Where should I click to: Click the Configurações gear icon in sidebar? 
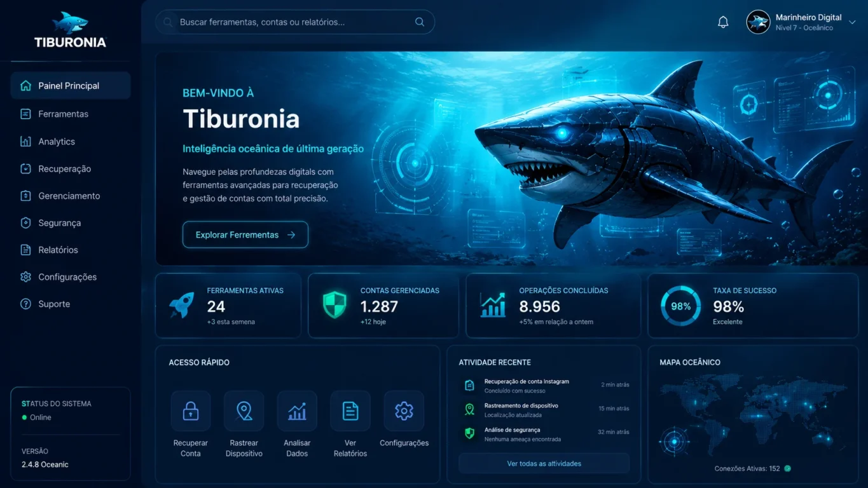25,277
